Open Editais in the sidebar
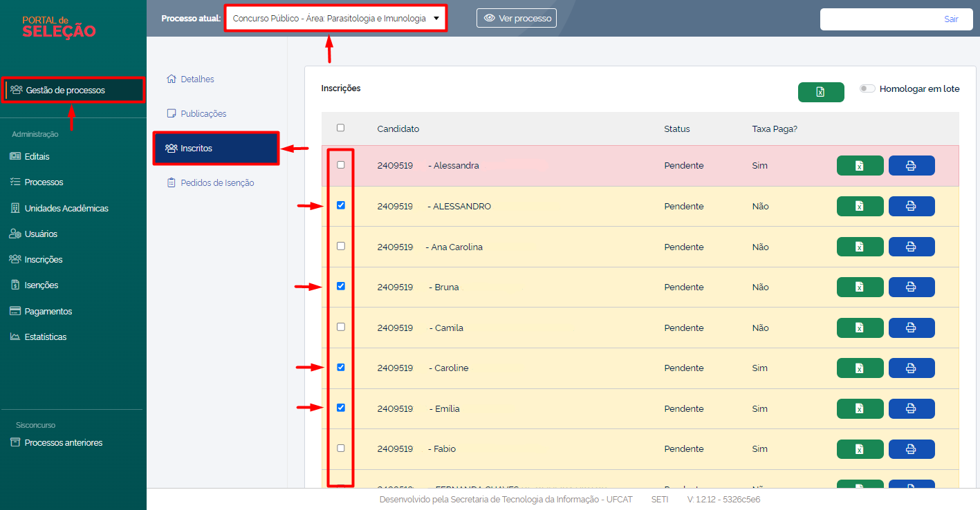The image size is (980, 510). tap(30, 157)
